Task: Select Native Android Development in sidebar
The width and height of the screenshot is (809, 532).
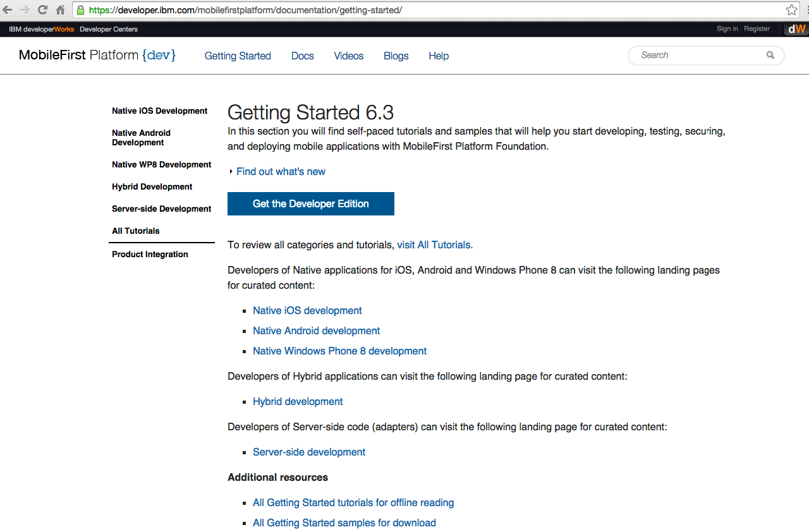Action: (142, 138)
